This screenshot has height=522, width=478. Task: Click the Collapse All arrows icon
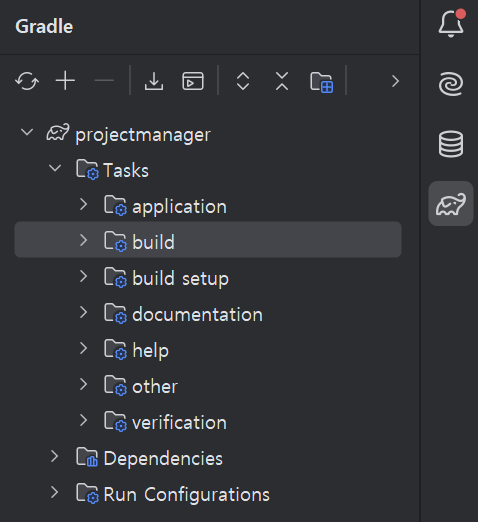click(282, 81)
